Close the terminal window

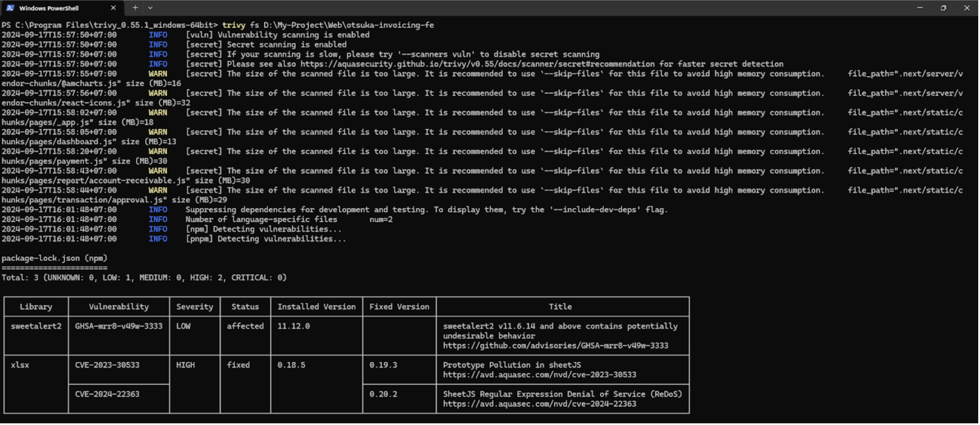tap(967, 8)
